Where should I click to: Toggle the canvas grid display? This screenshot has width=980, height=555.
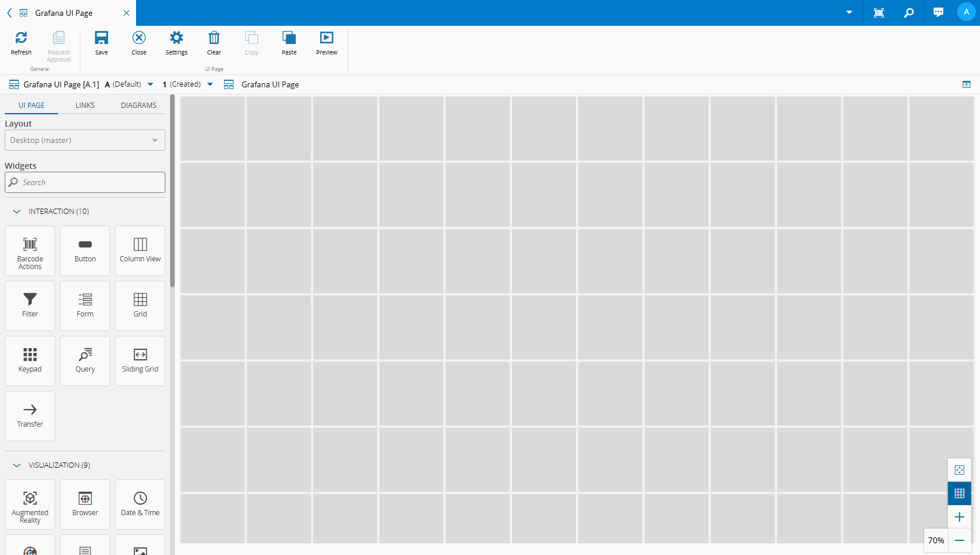(x=959, y=493)
